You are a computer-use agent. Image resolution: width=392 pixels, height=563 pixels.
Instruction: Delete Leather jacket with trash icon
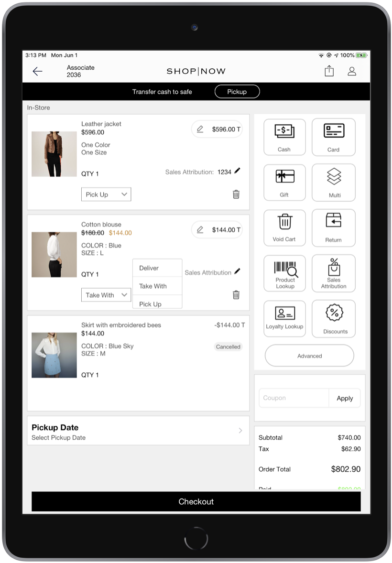pos(236,194)
